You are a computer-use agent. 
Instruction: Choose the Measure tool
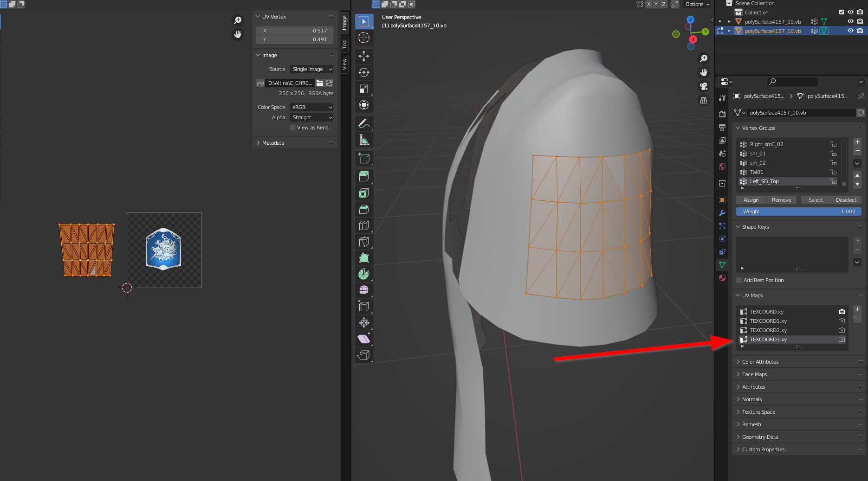[364, 140]
